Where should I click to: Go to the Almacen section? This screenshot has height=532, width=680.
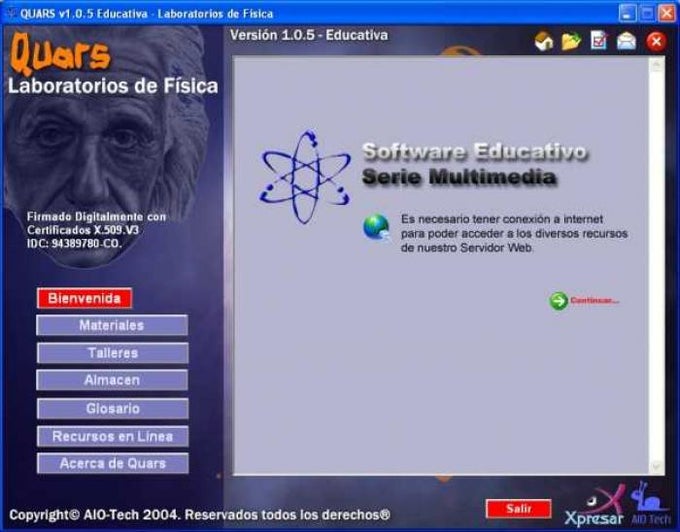pos(112,380)
